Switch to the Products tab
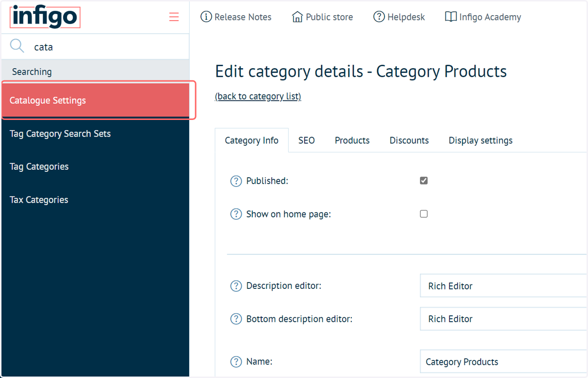 click(352, 141)
